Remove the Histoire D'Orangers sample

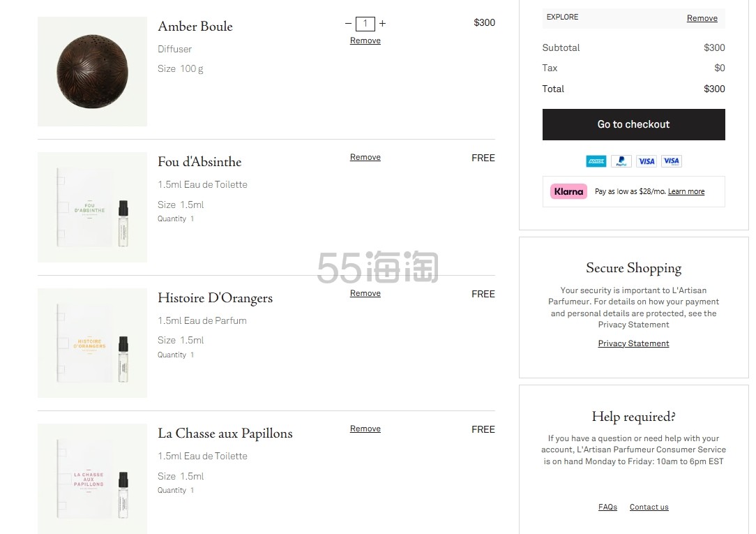[x=365, y=293]
